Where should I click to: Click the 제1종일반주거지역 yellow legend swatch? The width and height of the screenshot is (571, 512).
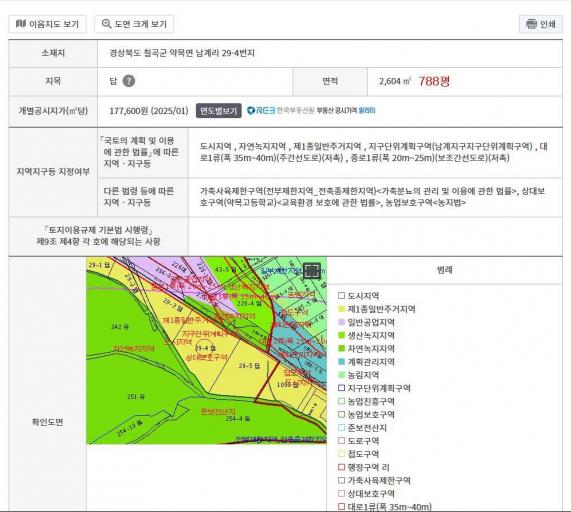[341, 309]
